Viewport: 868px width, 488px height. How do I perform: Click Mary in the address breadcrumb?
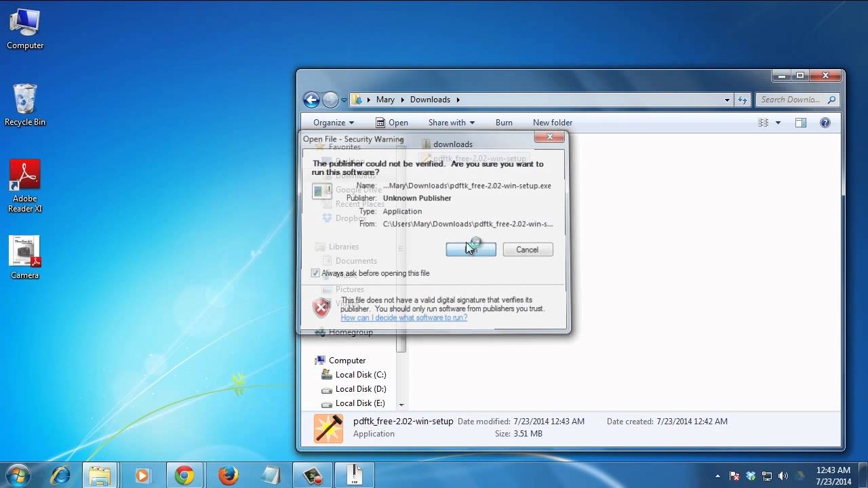pyautogui.click(x=385, y=100)
